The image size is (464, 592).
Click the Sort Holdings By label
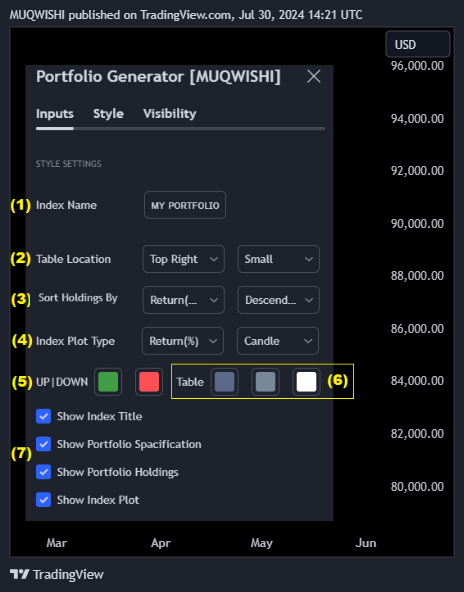[x=78, y=298]
